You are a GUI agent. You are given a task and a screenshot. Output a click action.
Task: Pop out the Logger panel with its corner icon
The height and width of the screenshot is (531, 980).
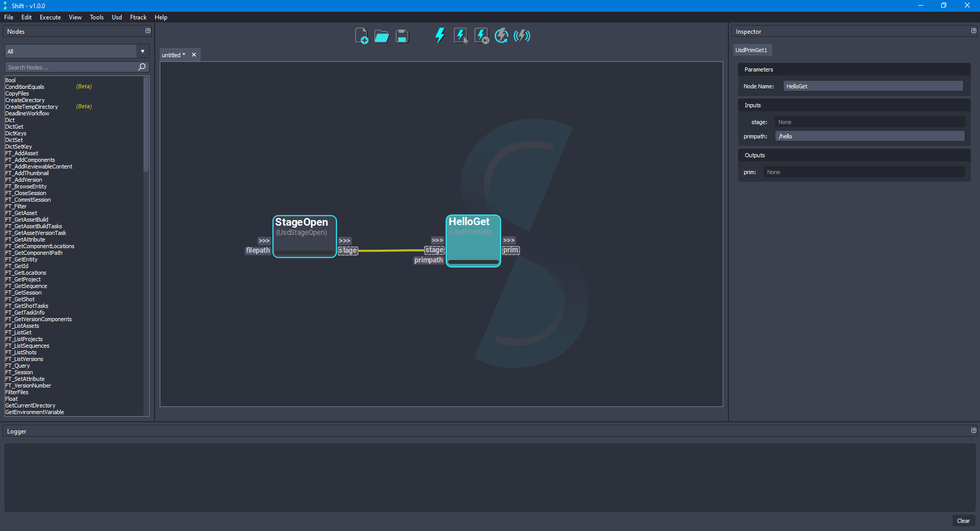coord(973,430)
